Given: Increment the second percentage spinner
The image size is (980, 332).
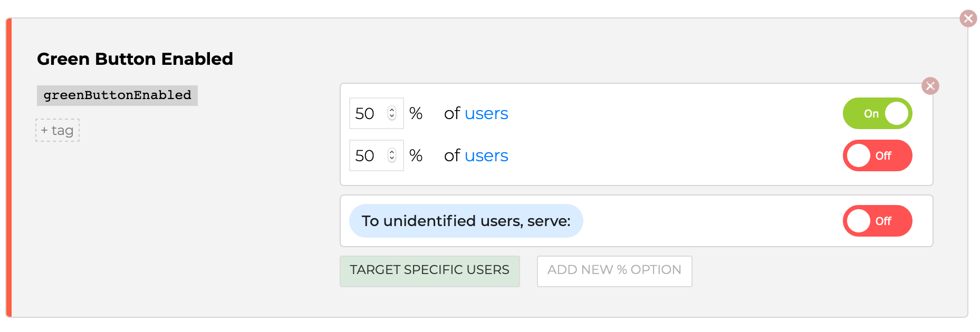Looking at the screenshot, I should click(392, 151).
